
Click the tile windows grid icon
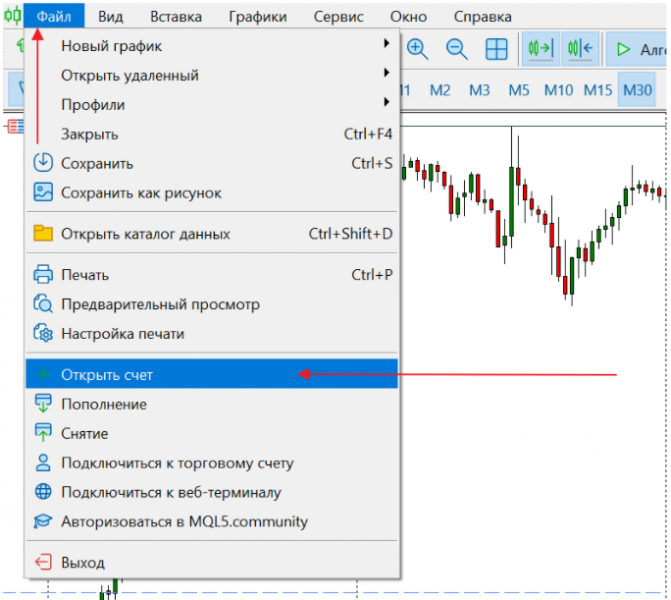point(496,49)
